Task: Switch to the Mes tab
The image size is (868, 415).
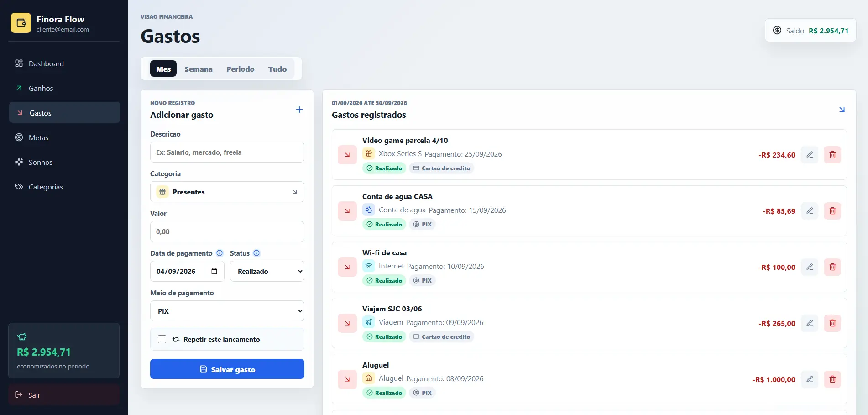Action: (x=163, y=69)
